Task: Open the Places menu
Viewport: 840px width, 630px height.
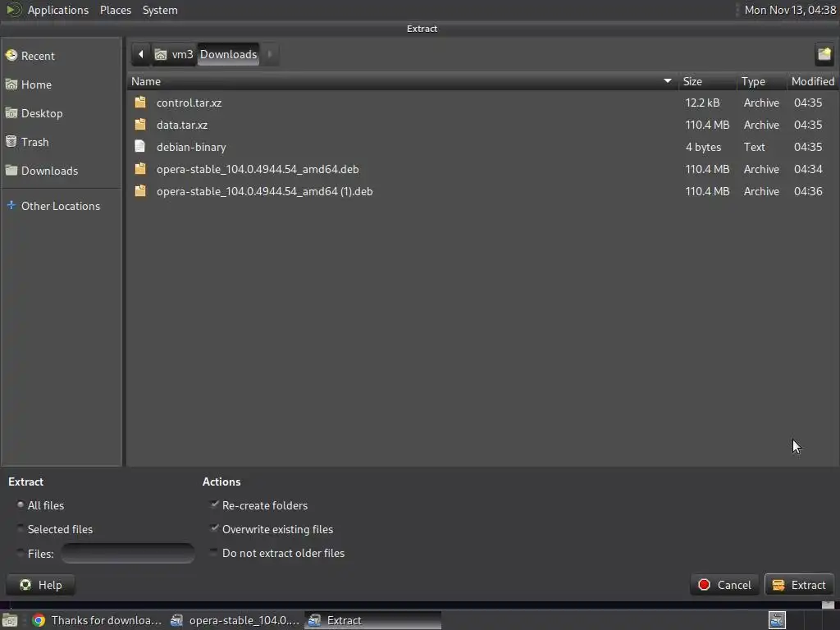Action: 115,10
